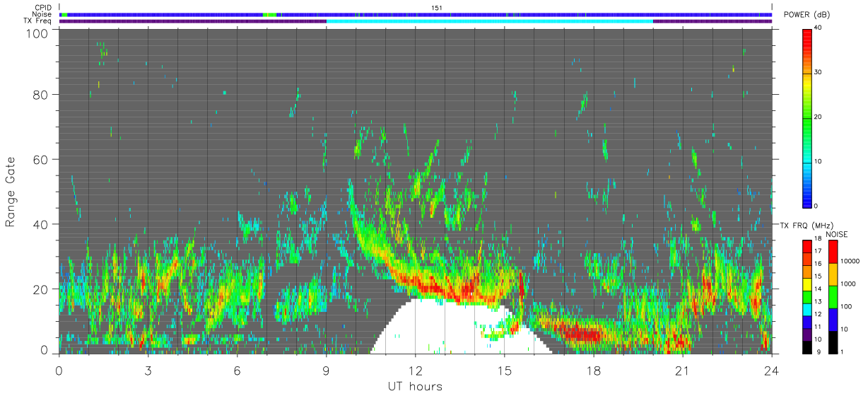
Task: Click the green swatch in NOISE legend
Action: coord(833,297)
